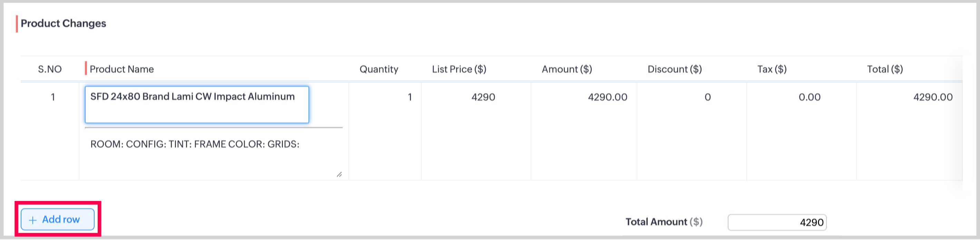Click the S.NO column header
This screenshot has height=240, width=980.
click(x=50, y=69)
